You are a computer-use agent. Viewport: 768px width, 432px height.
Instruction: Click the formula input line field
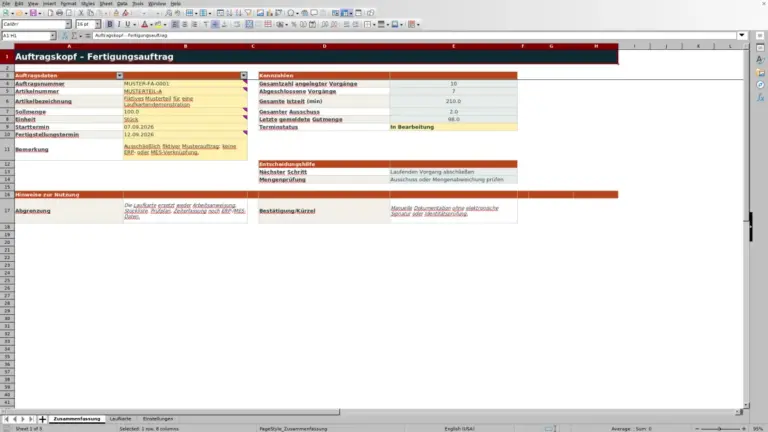coord(414,35)
